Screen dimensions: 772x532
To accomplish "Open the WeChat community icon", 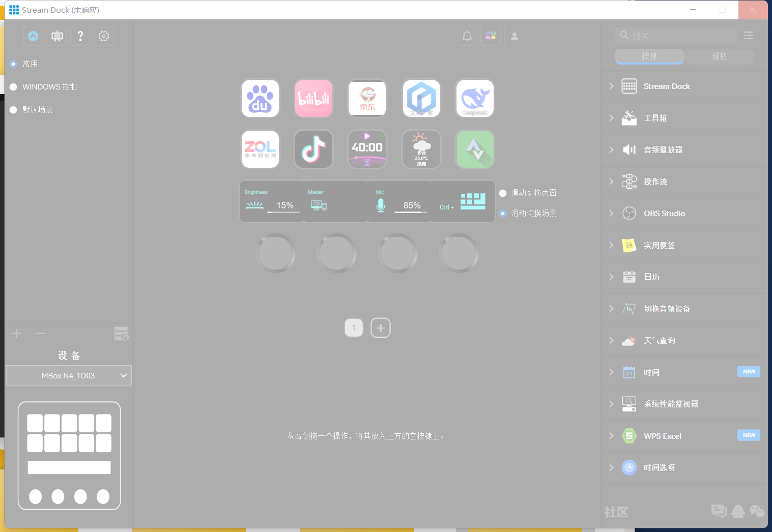I will 757,511.
